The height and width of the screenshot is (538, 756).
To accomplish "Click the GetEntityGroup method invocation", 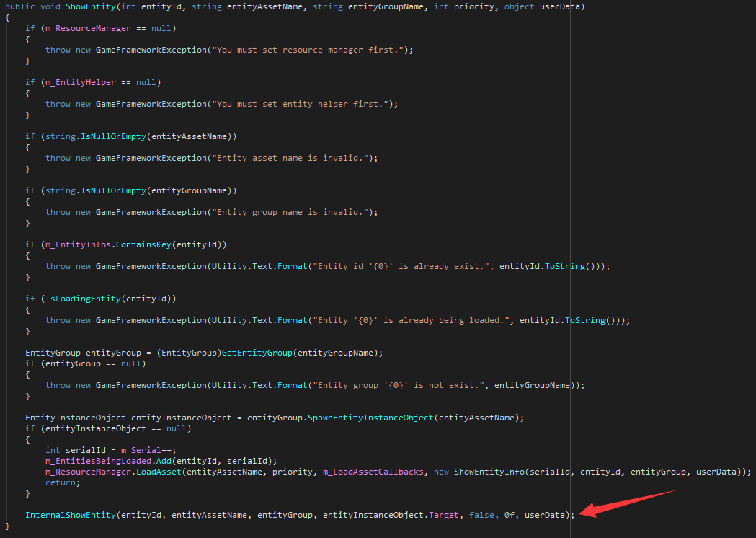I will [257, 352].
